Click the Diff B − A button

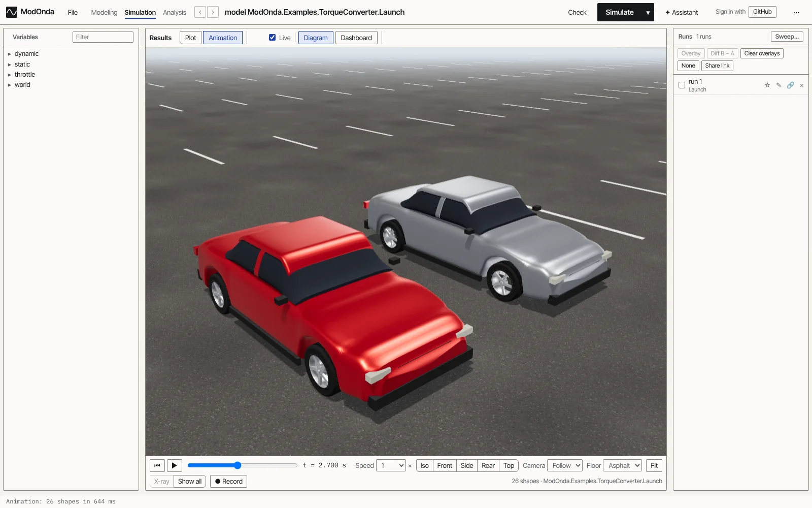click(722, 53)
